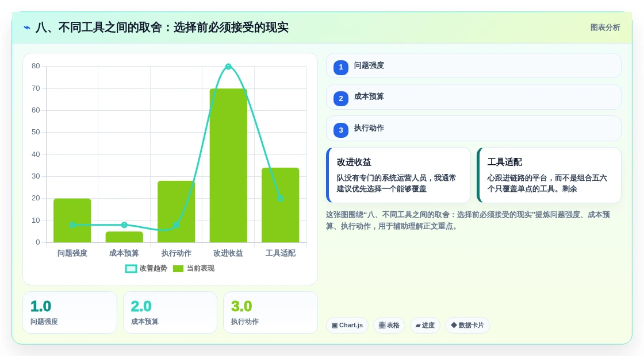Click the y-axis value 50

pyautogui.click(x=36, y=132)
